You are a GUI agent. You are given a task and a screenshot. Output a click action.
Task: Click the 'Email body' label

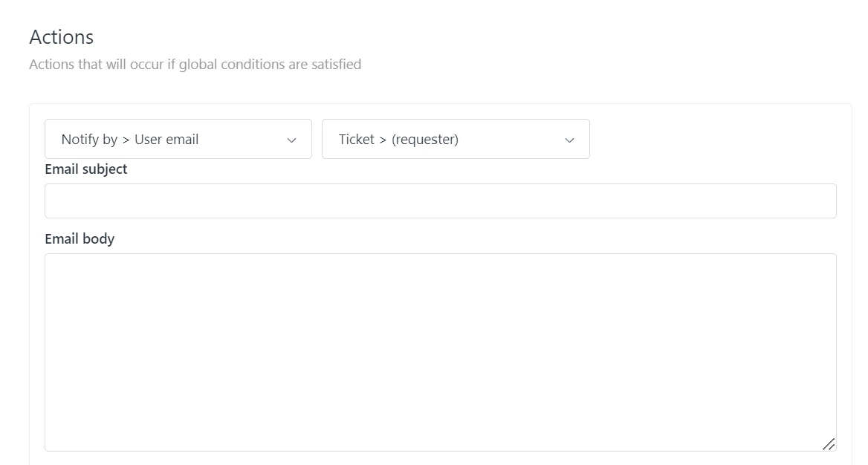pyautogui.click(x=80, y=239)
